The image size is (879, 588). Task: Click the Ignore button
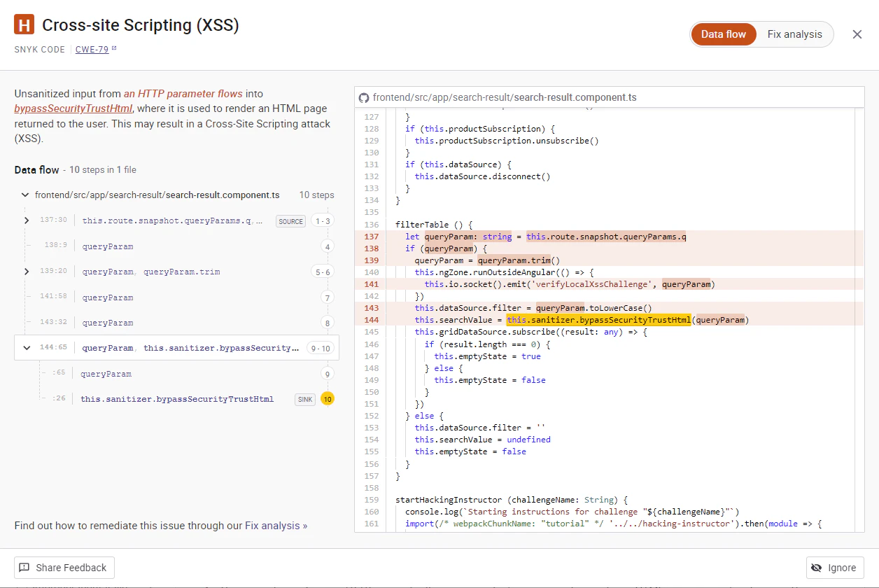point(835,568)
